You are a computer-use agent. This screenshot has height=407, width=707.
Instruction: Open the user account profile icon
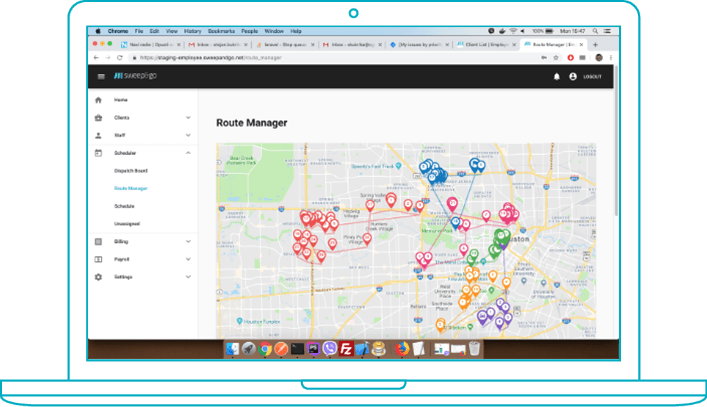point(573,76)
